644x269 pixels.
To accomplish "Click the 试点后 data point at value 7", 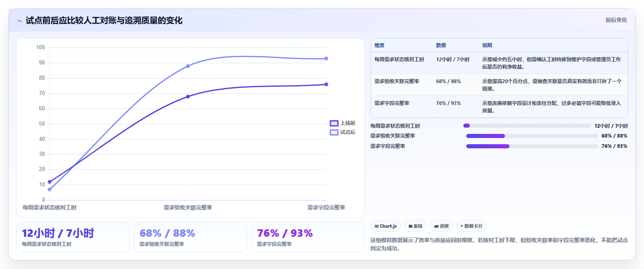I will click(50, 189).
